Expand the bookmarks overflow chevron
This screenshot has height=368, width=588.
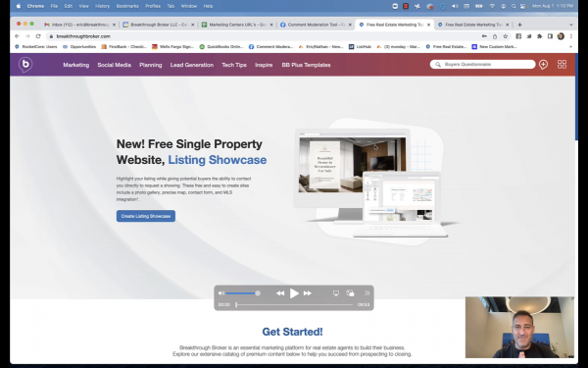click(x=570, y=47)
